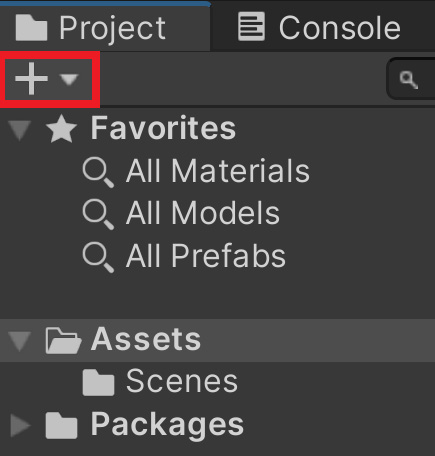Click the search magnifier icon in toolbar
This screenshot has width=435, height=456.
[x=409, y=80]
